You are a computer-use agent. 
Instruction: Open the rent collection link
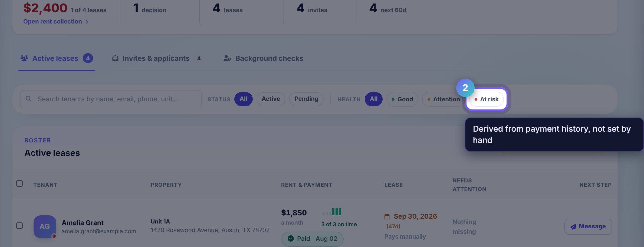click(x=55, y=21)
